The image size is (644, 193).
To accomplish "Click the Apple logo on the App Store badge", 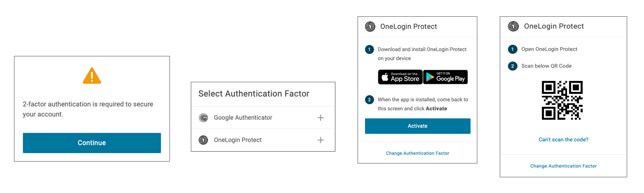I will (385, 77).
